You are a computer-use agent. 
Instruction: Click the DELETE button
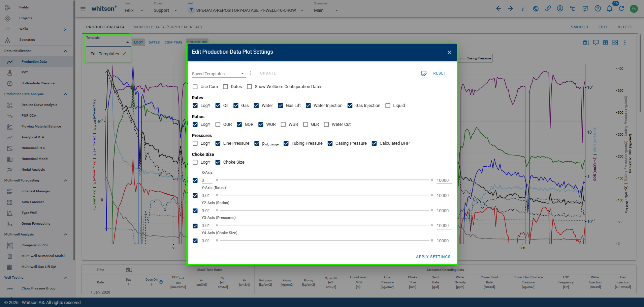coord(625,27)
